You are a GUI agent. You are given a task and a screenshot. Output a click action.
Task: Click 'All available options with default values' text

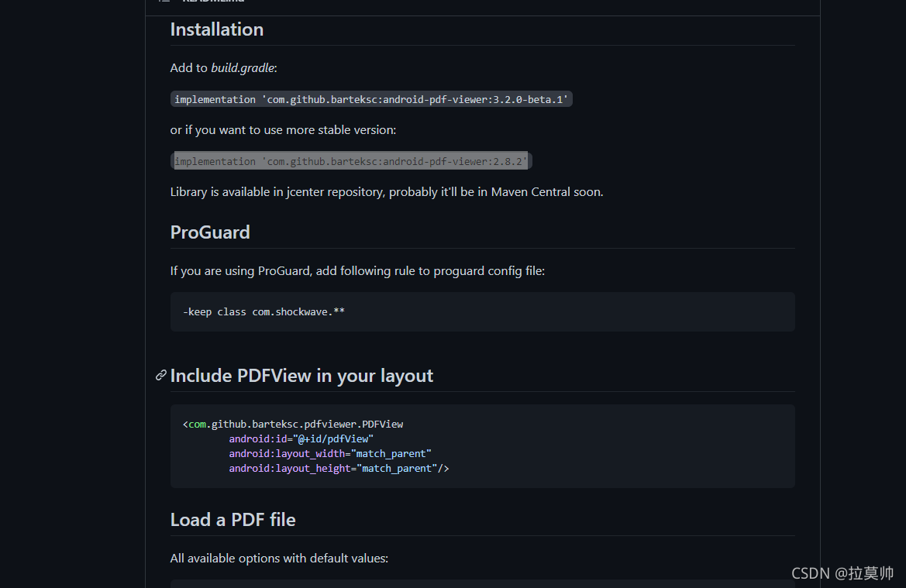279,559
